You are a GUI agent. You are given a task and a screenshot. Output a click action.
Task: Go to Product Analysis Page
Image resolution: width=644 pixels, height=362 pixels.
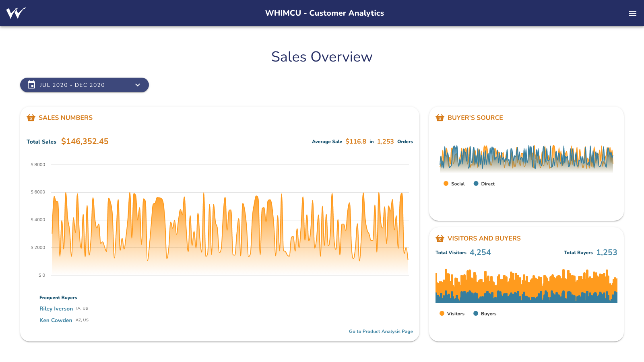click(381, 331)
